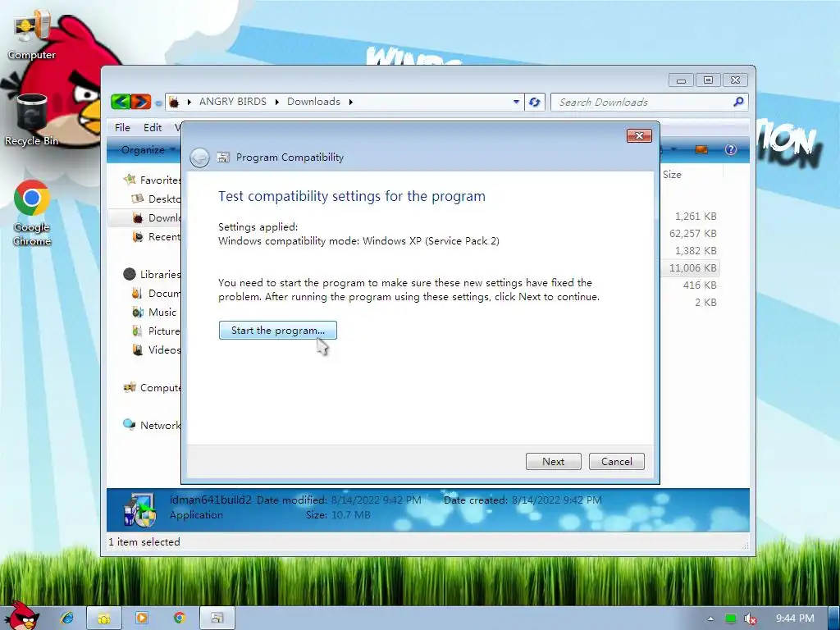Expand the arrow after Downloads
840x630 pixels.
click(351, 102)
